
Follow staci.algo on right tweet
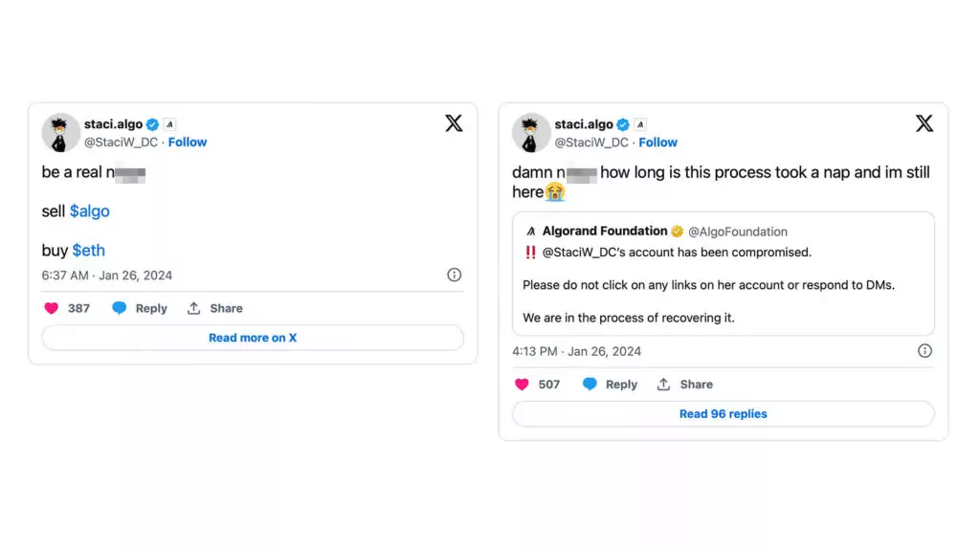click(x=658, y=143)
